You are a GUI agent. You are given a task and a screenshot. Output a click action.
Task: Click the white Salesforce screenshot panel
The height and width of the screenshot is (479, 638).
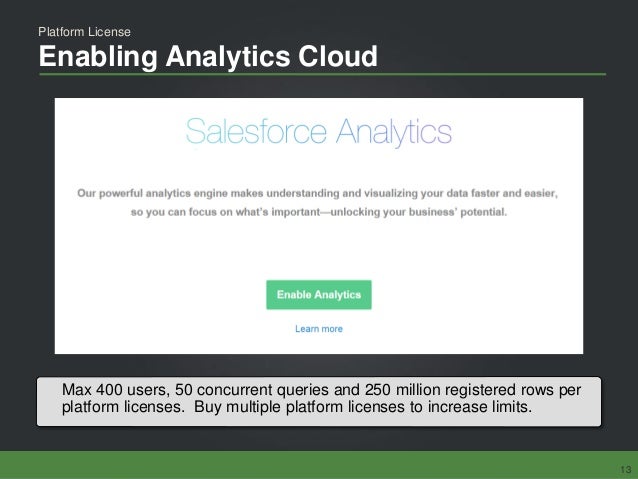click(319, 226)
